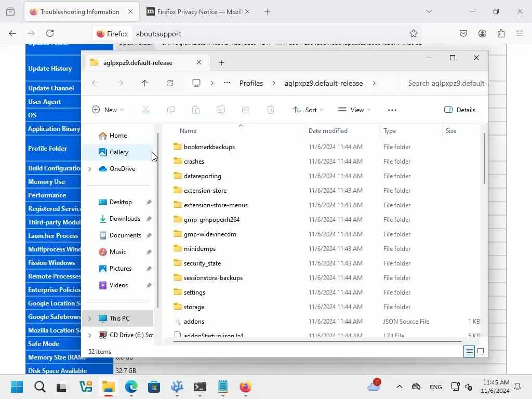Go up one folder with the up arrow
This screenshot has height=399, width=532.
pos(144,83)
